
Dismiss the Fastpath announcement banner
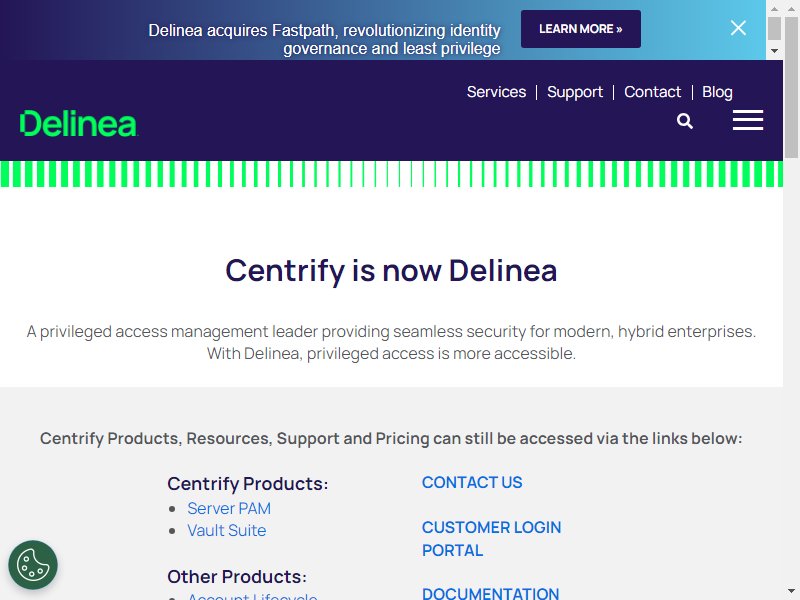pos(738,28)
